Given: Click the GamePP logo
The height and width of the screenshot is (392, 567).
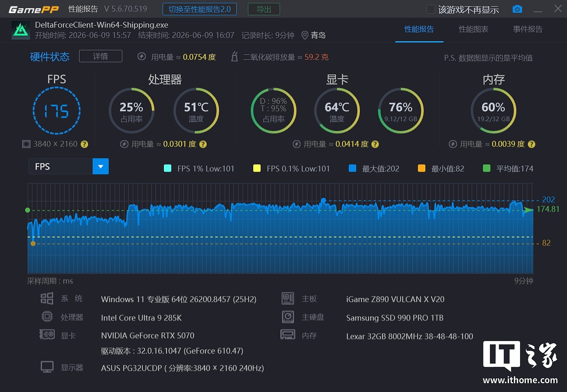Looking at the screenshot, I should [34, 9].
